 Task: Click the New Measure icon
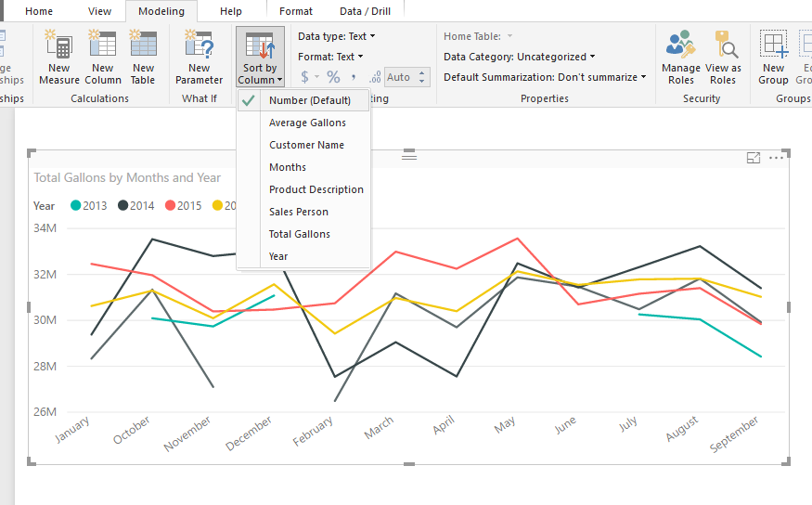(x=58, y=45)
